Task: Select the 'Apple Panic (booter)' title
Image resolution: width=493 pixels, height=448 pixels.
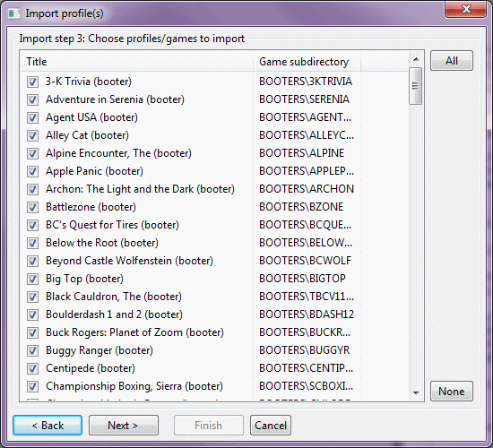Action: tap(95, 171)
